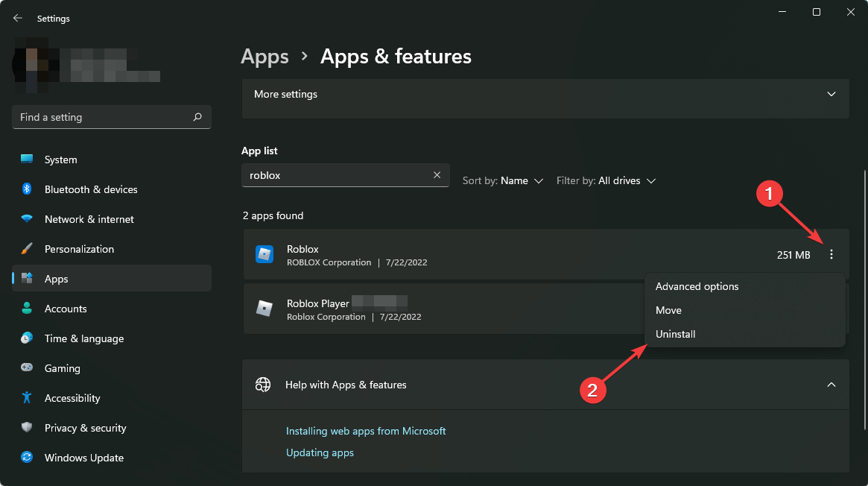Screen dimensions: 868x486
Task: Collapse Help with Apps & features section
Action: 831,384
